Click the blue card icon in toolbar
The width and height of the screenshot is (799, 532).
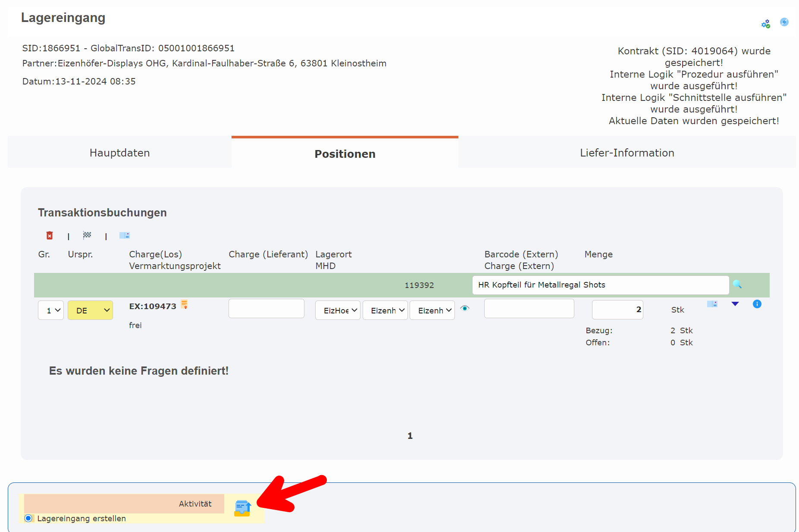pos(124,235)
